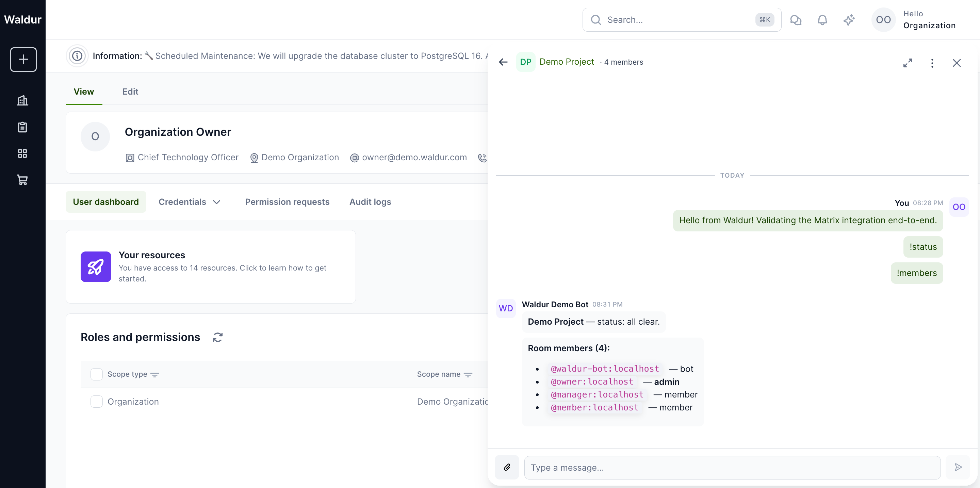Filter by Scope name column icon
The width and height of the screenshot is (980, 488).
coord(468,375)
